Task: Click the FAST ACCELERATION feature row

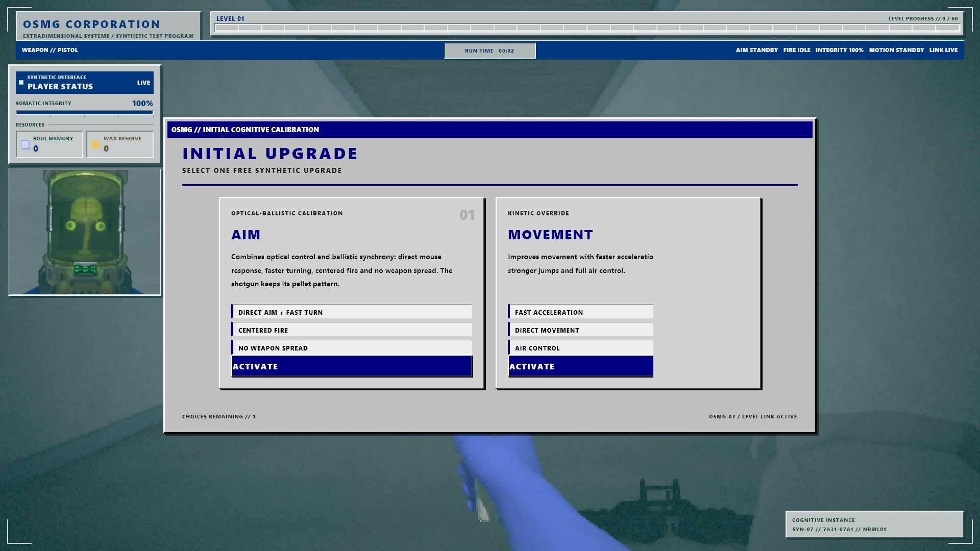Action: tap(580, 312)
